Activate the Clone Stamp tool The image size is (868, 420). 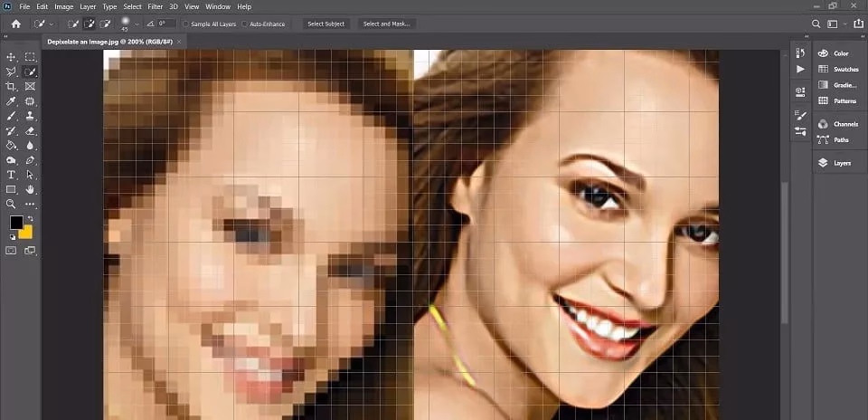(x=30, y=116)
